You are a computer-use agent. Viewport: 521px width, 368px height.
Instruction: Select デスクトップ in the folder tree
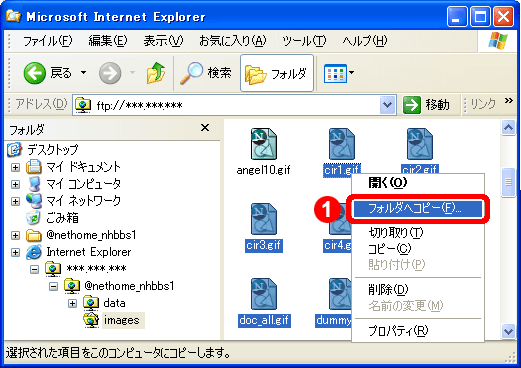pyautogui.click(x=53, y=149)
